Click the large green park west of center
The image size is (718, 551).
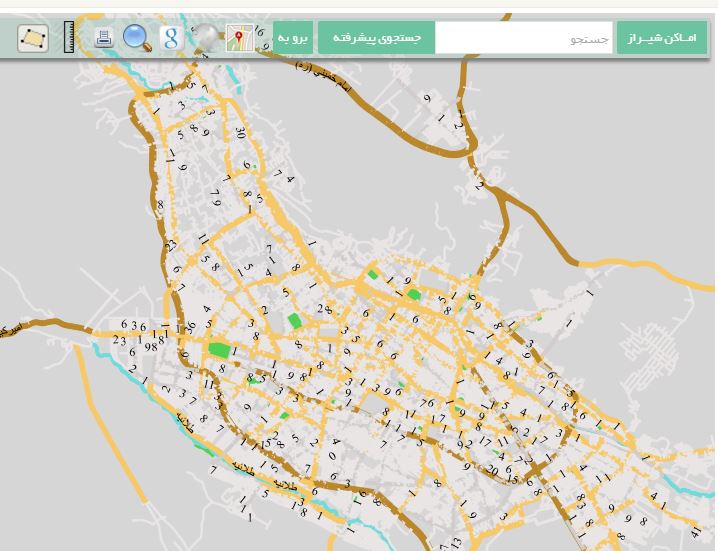(x=218, y=350)
